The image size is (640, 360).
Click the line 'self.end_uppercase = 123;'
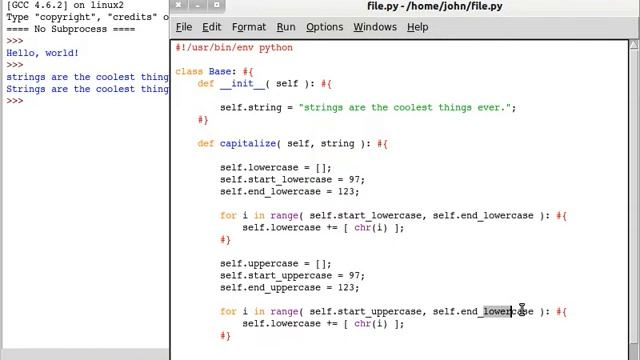pyautogui.click(x=289, y=288)
